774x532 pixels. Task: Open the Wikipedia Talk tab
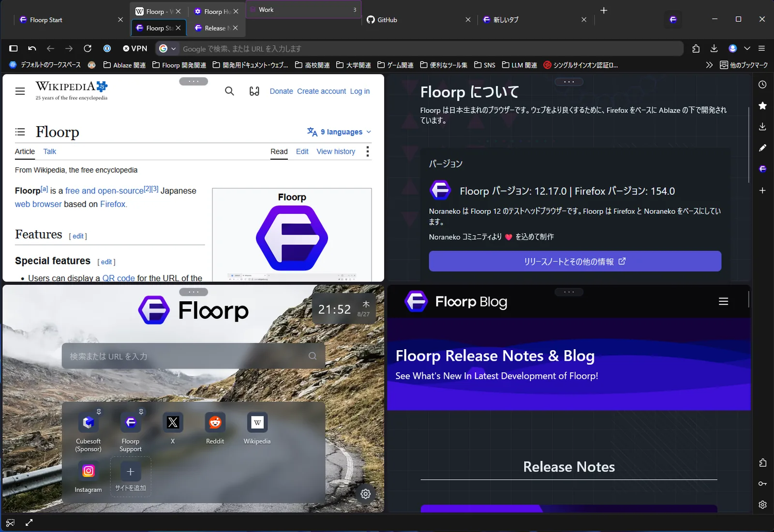click(49, 151)
